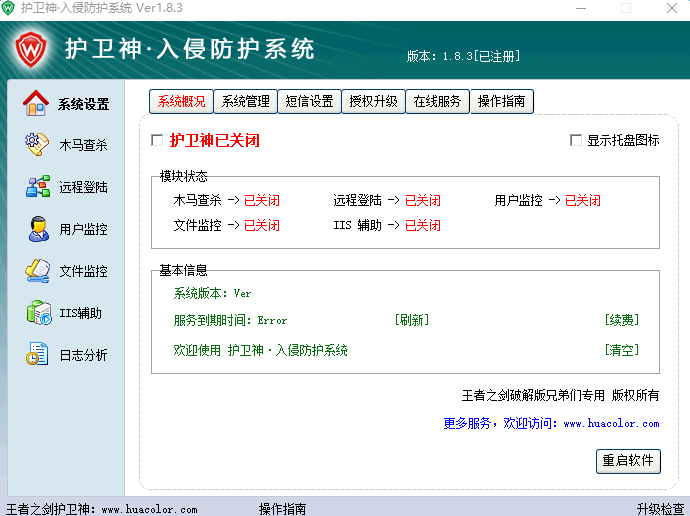The height and width of the screenshot is (516, 690).
Task: Open the 系统设置 sidebar section
Action: point(83,104)
